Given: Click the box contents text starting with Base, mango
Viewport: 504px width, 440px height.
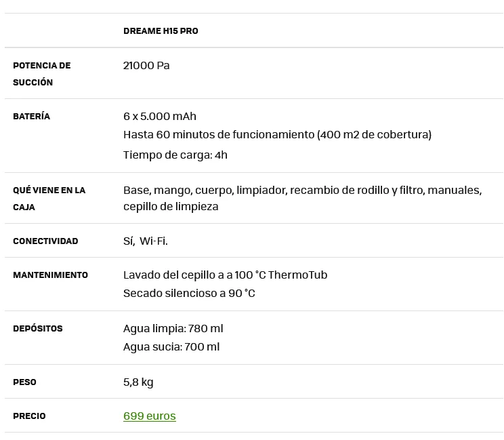Looking at the screenshot, I should tap(302, 198).
